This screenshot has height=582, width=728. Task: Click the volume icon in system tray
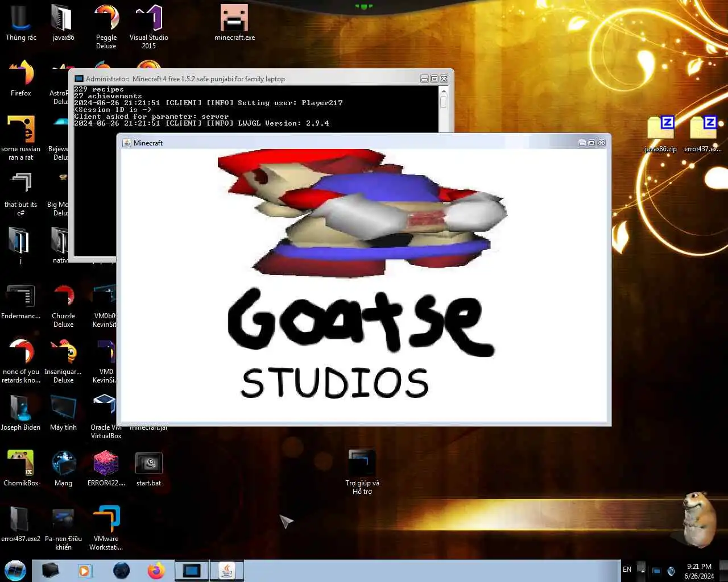[x=671, y=571]
